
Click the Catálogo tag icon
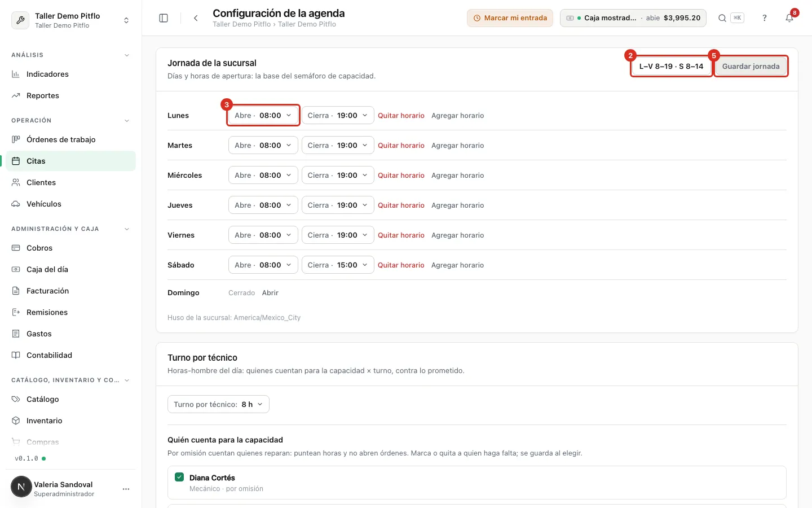(x=16, y=399)
